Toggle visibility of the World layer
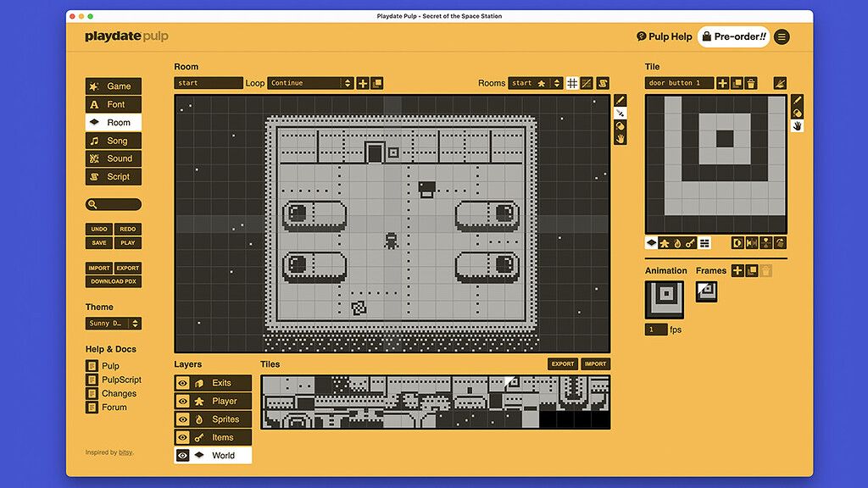 click(183, 455)
